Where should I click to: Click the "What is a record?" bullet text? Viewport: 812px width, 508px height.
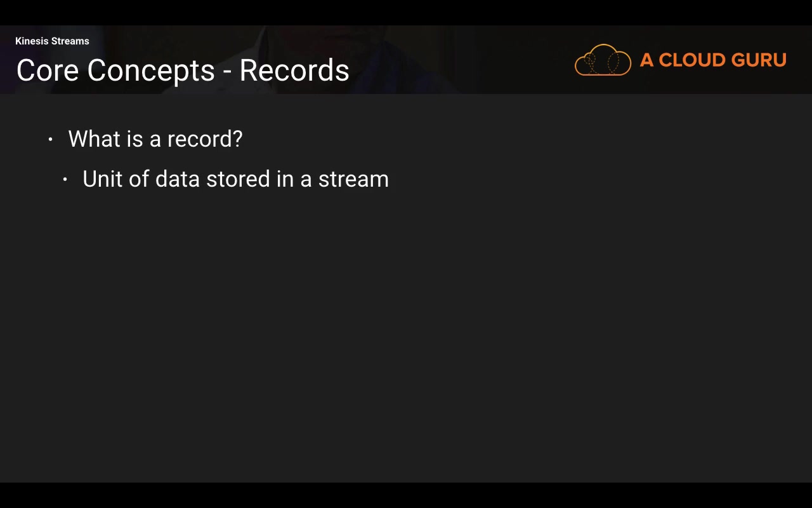pyautogui.click(x=155, y=139)
